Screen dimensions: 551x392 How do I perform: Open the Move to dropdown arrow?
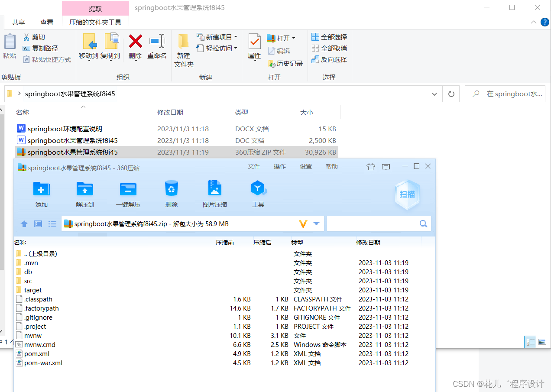click(x=89, y=60)
